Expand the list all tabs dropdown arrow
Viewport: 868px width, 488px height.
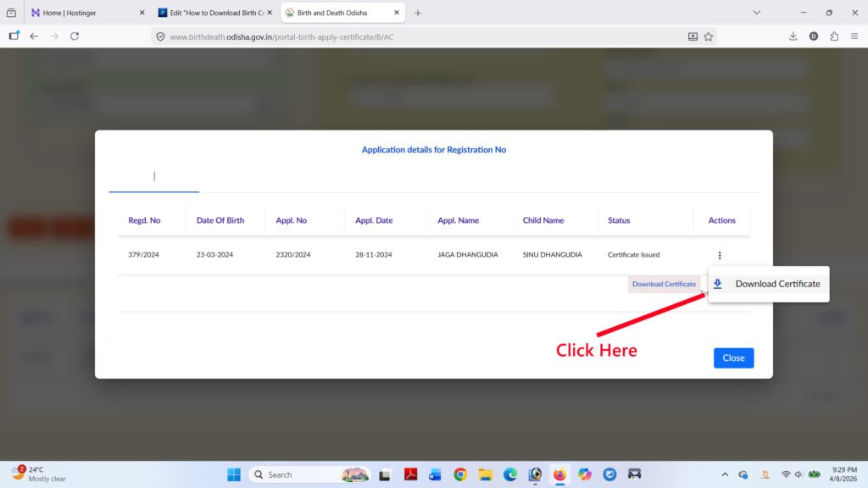(x=757, y=13)
